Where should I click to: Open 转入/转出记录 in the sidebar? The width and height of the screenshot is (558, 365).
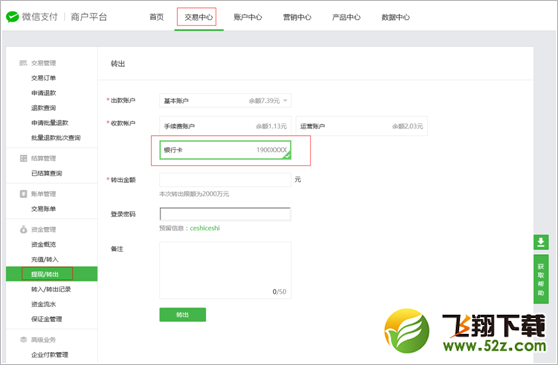point(51,289)
